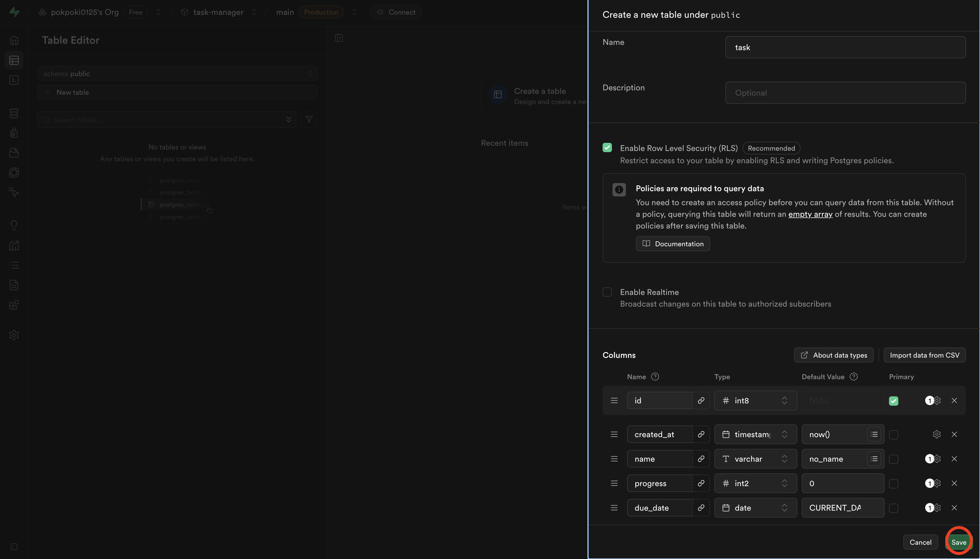Screen dimensions: 980x559
Task: Open date type dropdown for due_date
Action: click(x=755, y=507)
